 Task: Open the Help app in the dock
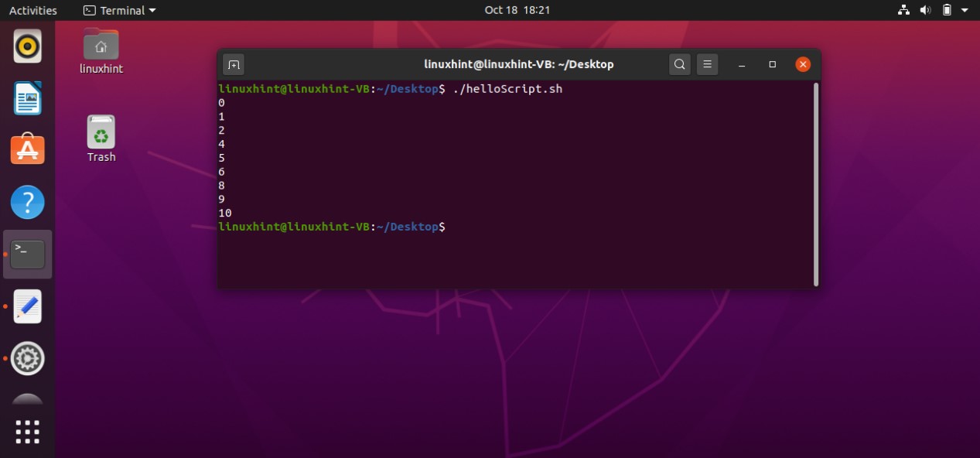click(x=28, y=203)
